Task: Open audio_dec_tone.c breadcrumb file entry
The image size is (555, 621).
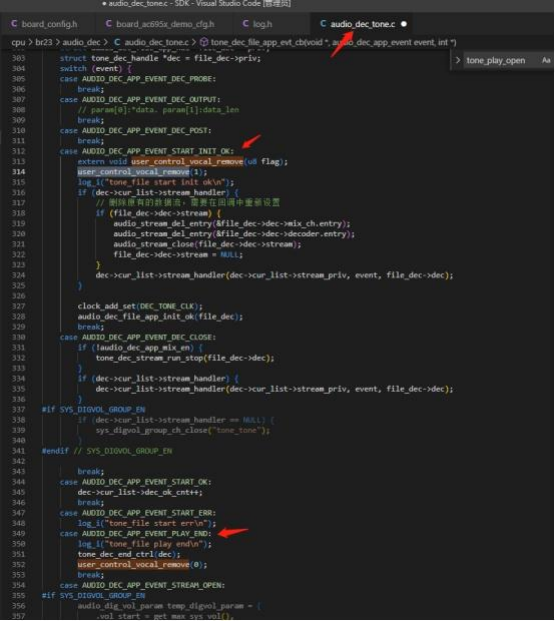Action: tap(156, 42)
